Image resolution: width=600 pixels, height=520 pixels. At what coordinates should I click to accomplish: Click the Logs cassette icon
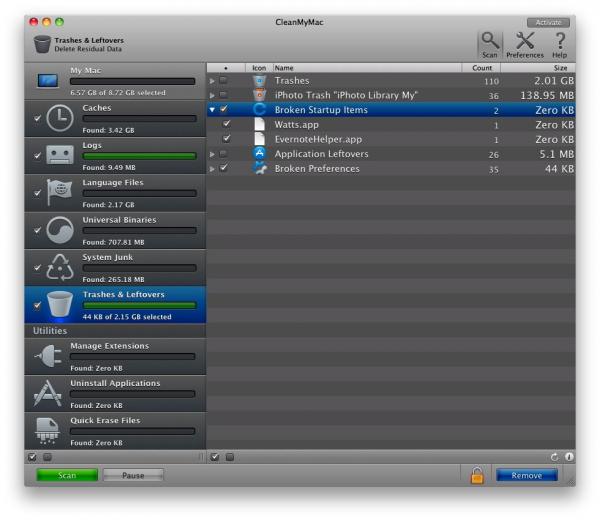tap(60, 155)
